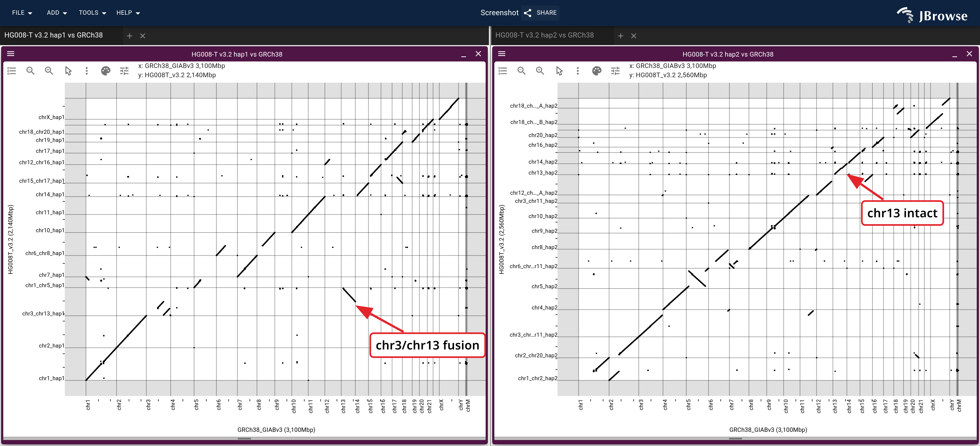Click the JBrowse logo
The height and width of the screenshot is (446, 980).
point(932,15)
